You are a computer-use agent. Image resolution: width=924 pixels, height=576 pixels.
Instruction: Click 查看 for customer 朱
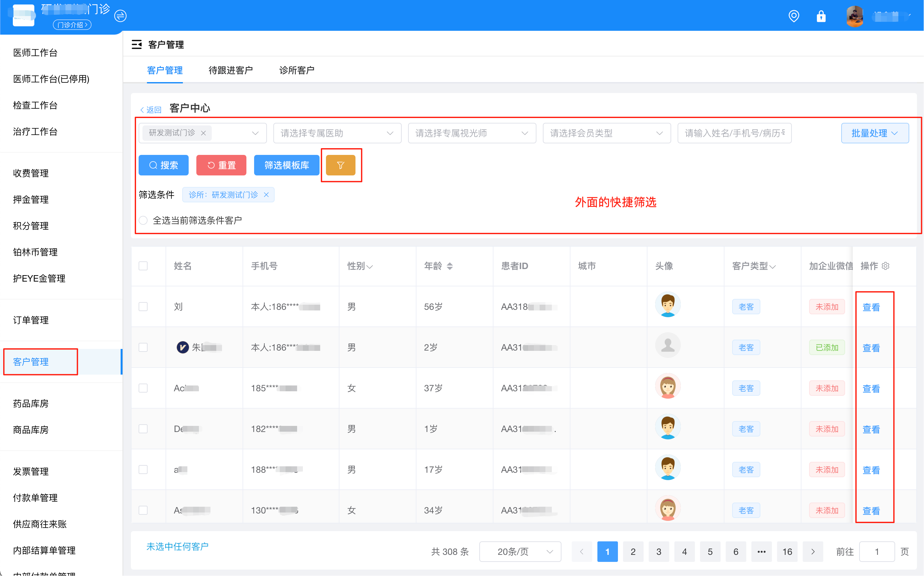pos(871,348)
